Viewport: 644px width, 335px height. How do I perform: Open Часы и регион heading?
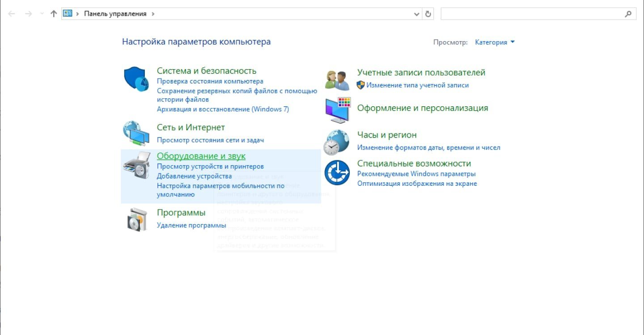click(387, 134)
